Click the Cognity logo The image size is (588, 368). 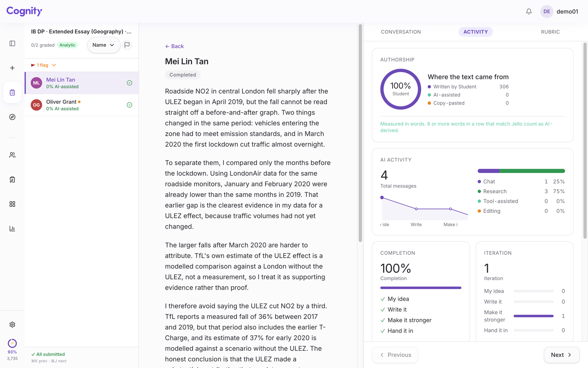[x=24, y=11]
